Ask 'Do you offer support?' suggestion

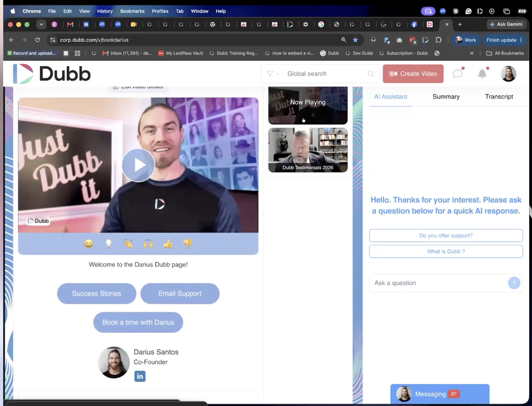pos(446,236)
